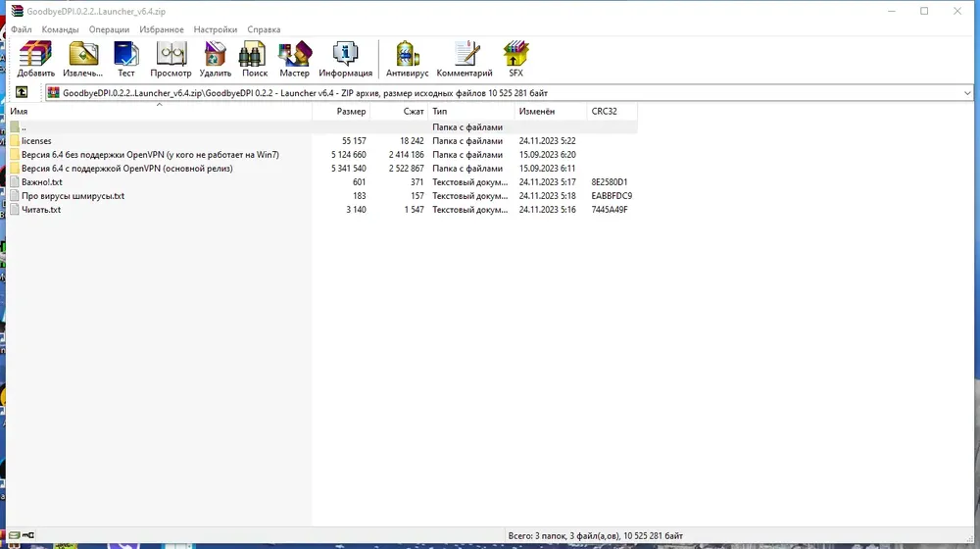Expand the address bar path dropdown
Viewport: 980px width, 549px height.
(967, 93)
